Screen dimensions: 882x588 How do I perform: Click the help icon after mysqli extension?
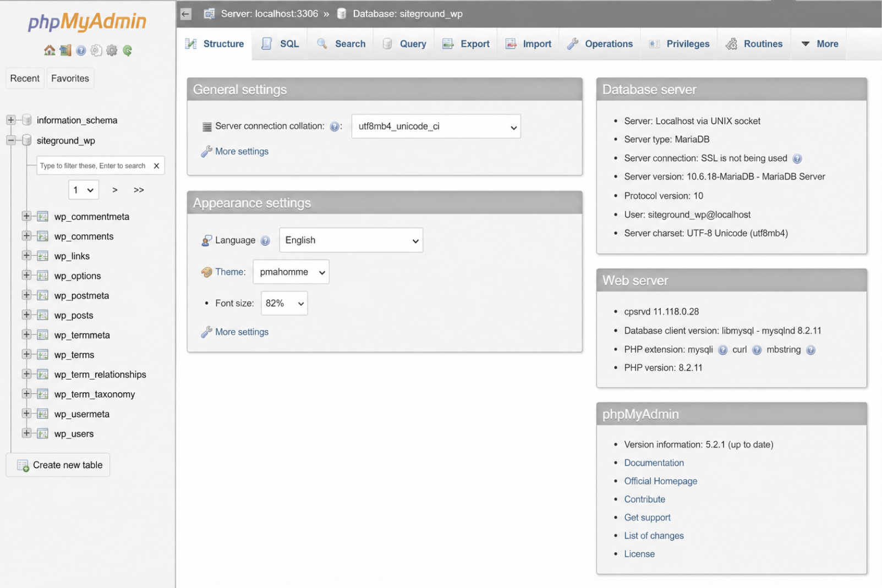722,350
